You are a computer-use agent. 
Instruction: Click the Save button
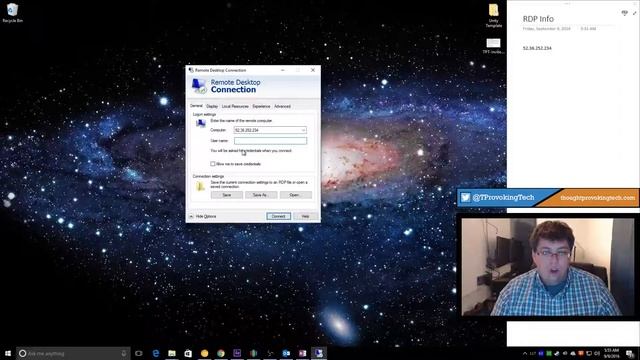tap(227, 195)
